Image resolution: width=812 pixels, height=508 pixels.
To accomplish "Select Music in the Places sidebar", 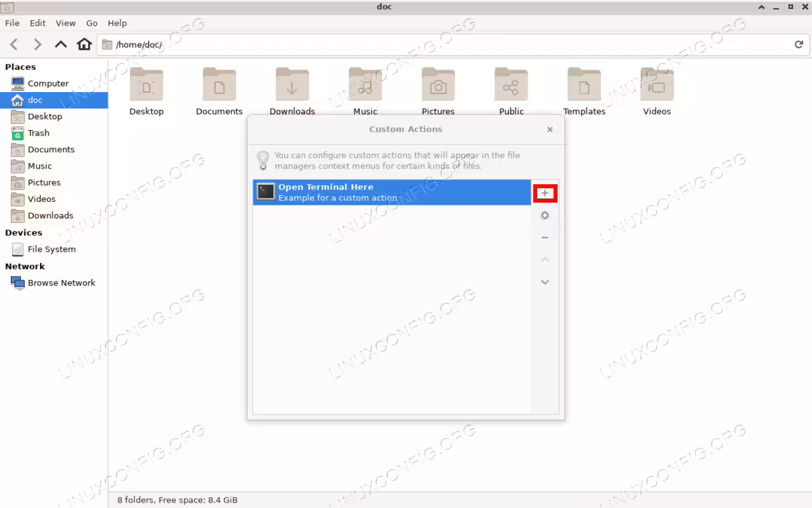I will tap(54, 166).
